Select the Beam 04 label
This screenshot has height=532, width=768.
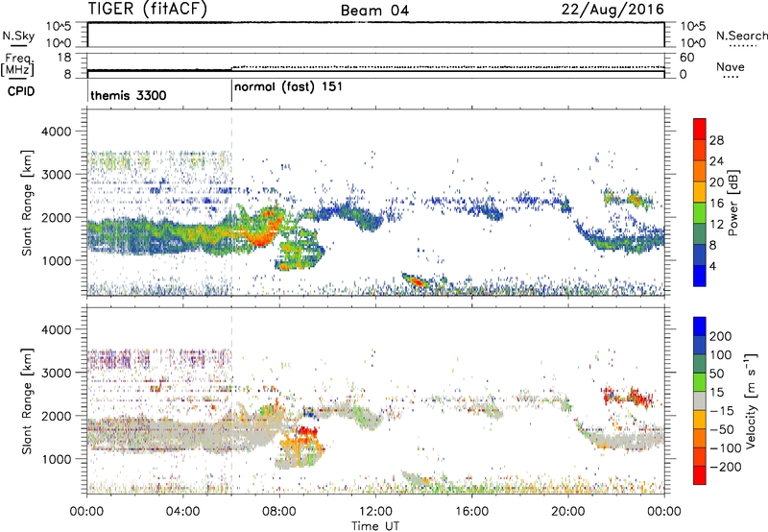tap(374, 11)
